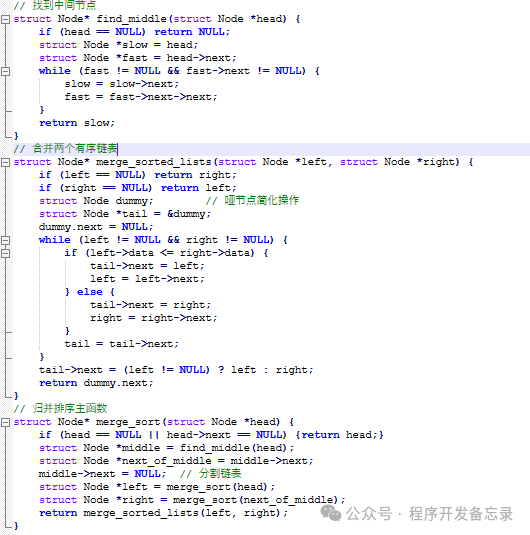Click line 'fast = fast->next->next;'
Viewport: 530px width, 535px height.
(x=141, y=97)
